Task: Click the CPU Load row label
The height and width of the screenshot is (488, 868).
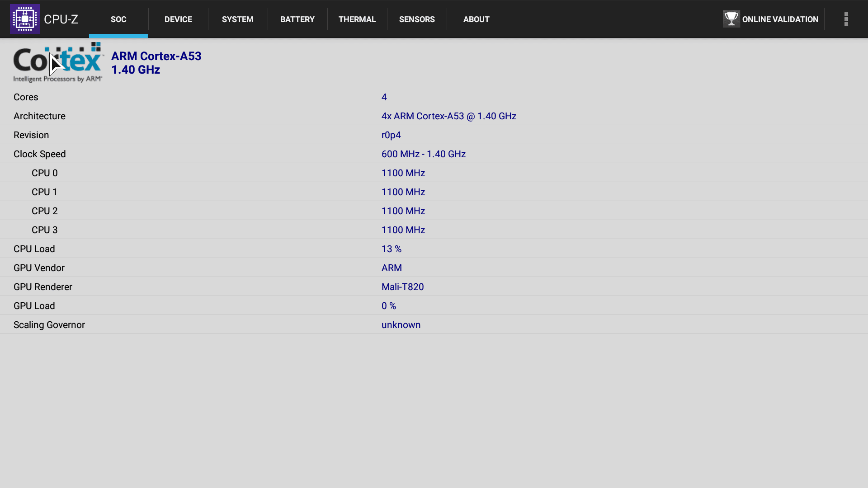Action: pos(34,249)
